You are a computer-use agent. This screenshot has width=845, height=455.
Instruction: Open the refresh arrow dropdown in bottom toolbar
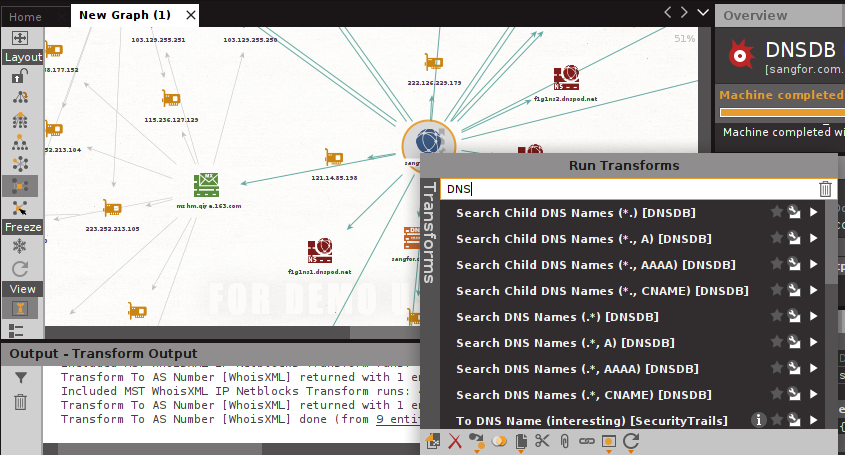pos(631,442)
